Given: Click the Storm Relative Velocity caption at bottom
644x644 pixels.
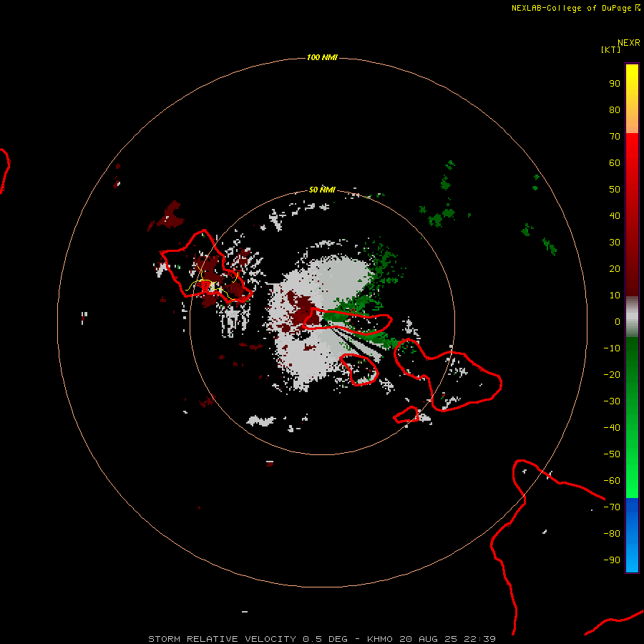Looking at the screenshot, I should pyautogui.click(x=322, y=639).
